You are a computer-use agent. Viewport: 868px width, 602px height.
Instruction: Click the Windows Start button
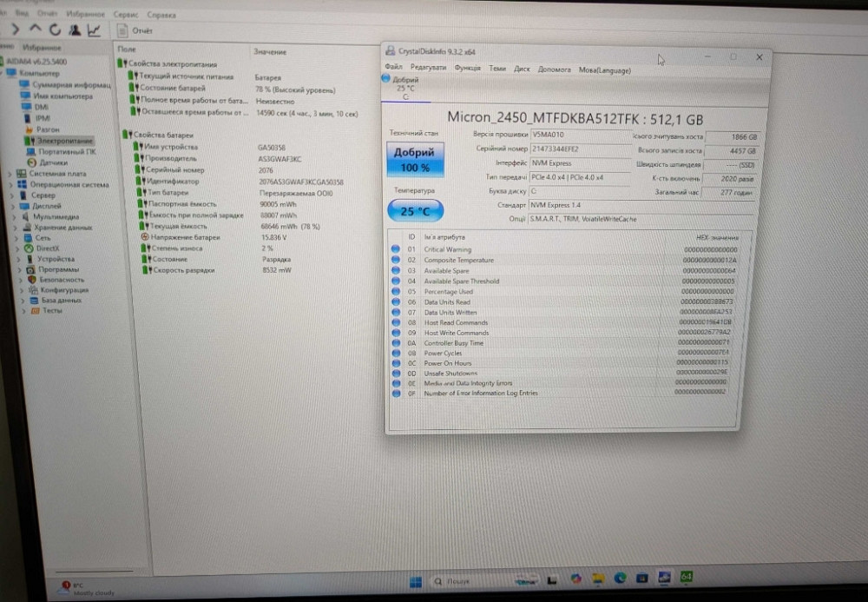coord(415,579)
